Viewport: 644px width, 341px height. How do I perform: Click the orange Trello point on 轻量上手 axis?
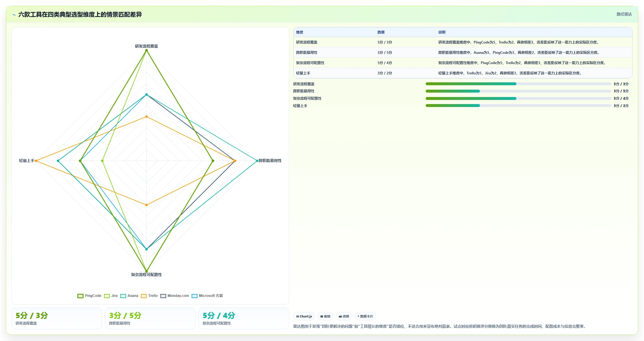click(x=36, y=161)
